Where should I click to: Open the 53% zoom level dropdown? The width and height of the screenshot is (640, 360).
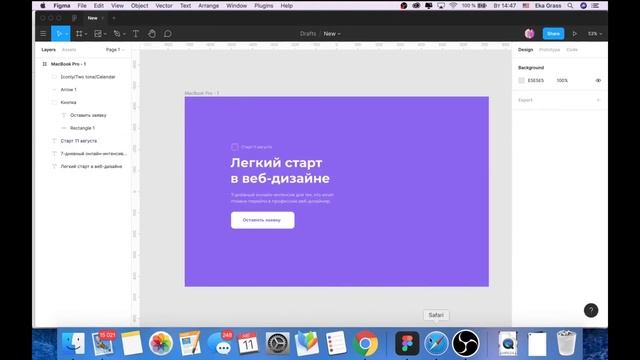click(x=595, y=34)
